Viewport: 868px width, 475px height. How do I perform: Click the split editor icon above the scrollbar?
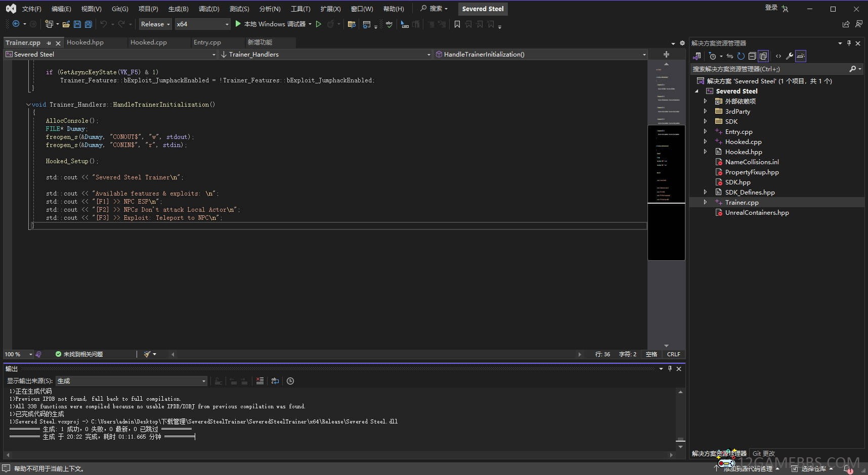point(666,54)
